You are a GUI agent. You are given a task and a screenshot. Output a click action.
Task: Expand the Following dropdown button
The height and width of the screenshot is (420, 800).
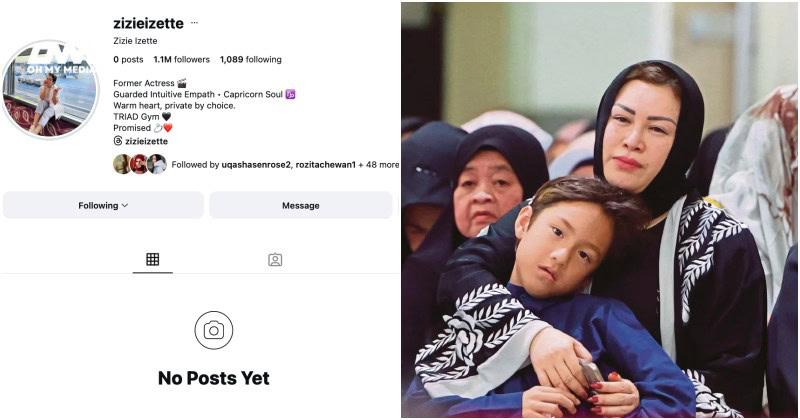[103, 205]
